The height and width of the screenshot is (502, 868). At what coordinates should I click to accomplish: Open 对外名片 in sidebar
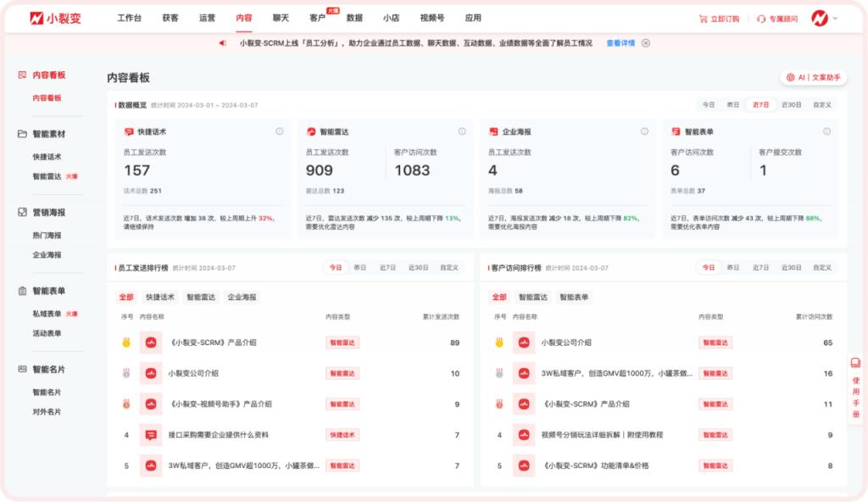(47, 411)
